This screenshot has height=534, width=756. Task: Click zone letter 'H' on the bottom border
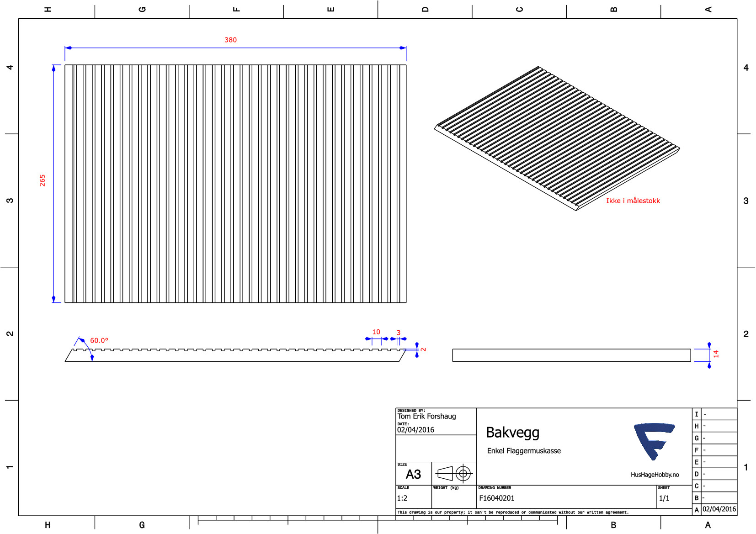click(x=48, y=525)
